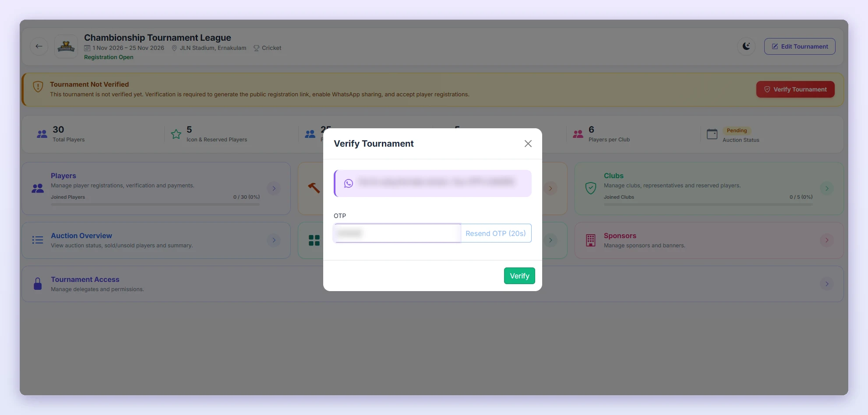This screenshot has height=415, width=868.
Task: Open Auction Overview card title
Action: [81, 236]
